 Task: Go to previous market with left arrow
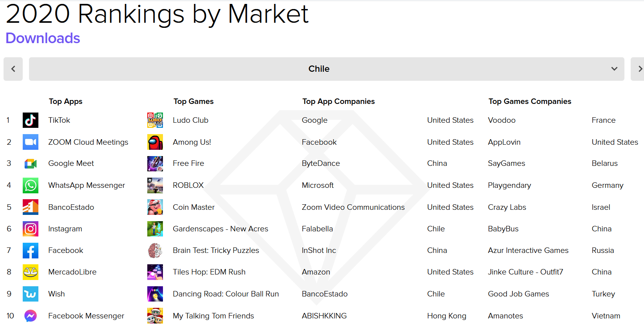click(13, 69)
